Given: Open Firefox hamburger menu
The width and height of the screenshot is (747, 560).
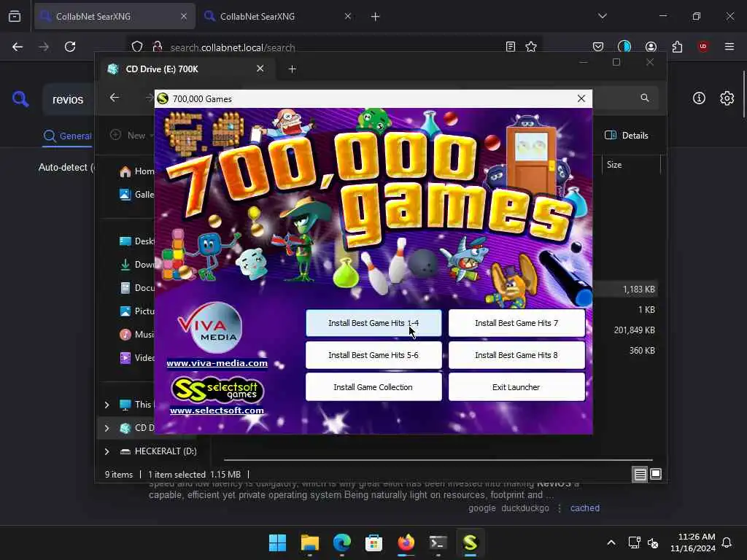Looking at the screenshot, I should coord(729,47).
